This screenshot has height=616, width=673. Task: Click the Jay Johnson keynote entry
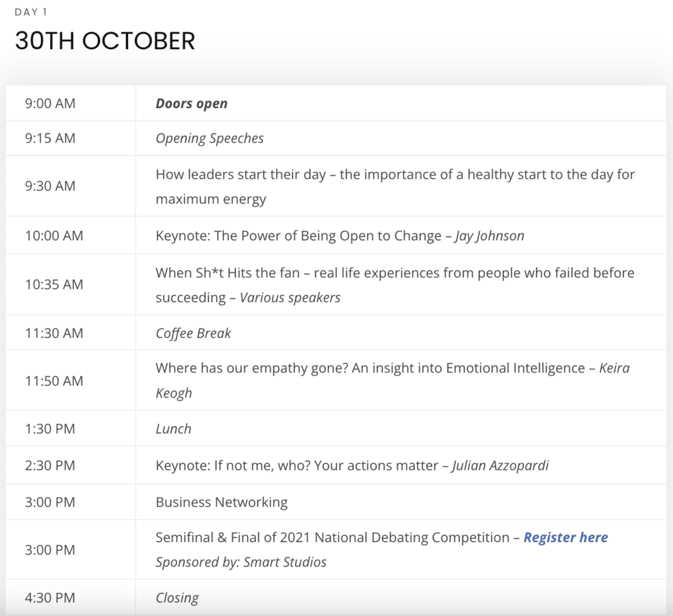click(340, 235)
